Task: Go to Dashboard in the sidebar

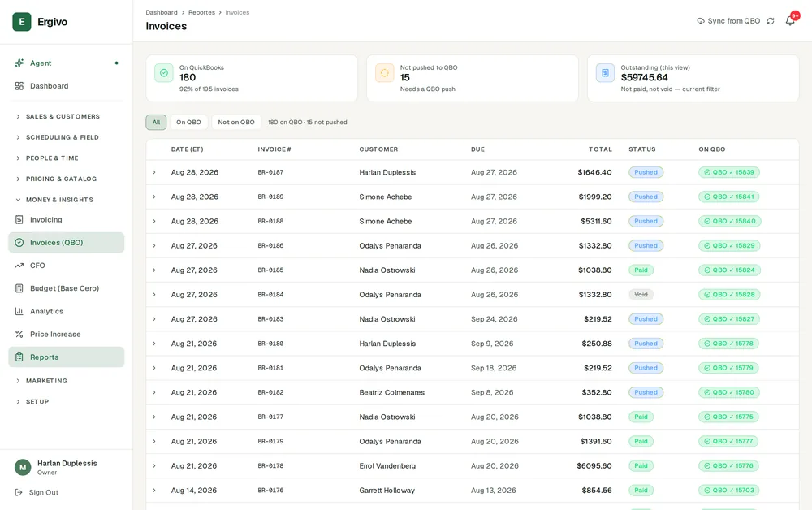Action: tap(67, 86)
